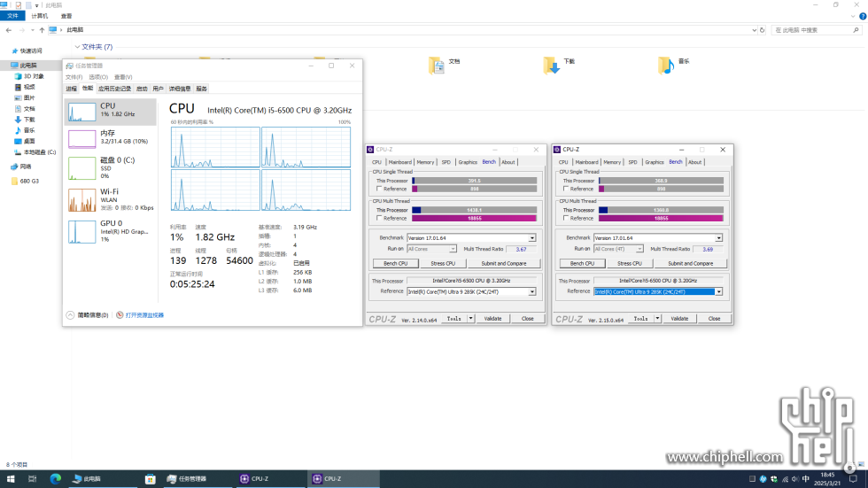Switch to Graphics tab in left CPU-Z

coord(468,162)
